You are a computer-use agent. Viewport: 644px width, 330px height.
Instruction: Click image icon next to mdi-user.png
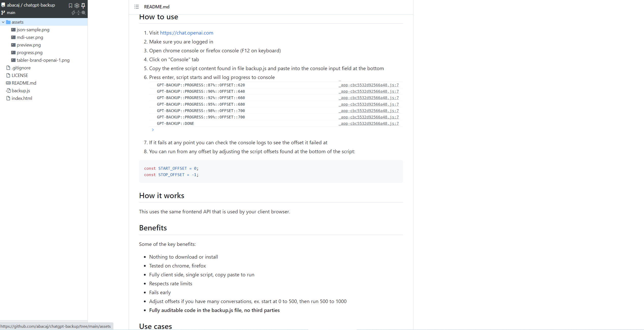click(x=13, y=37)
